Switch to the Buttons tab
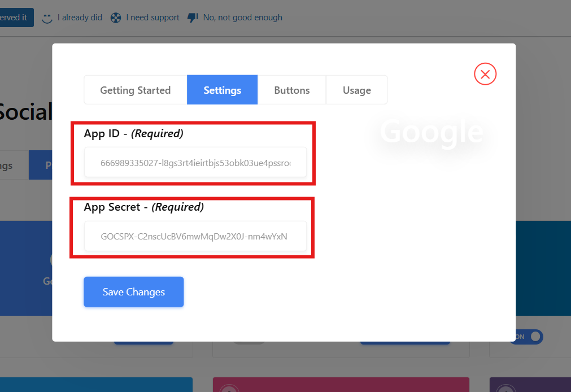Viewport: 571px width, 392px height. (292, 90)
